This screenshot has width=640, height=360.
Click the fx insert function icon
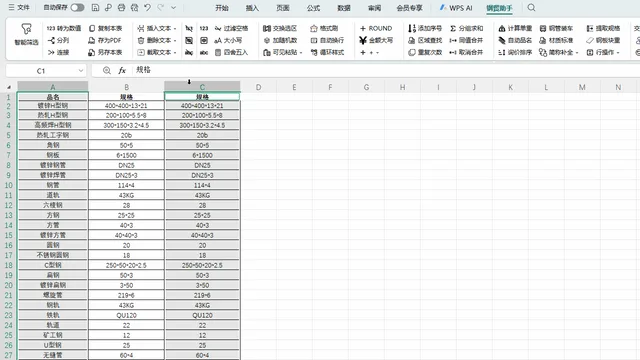pos(122,70)
